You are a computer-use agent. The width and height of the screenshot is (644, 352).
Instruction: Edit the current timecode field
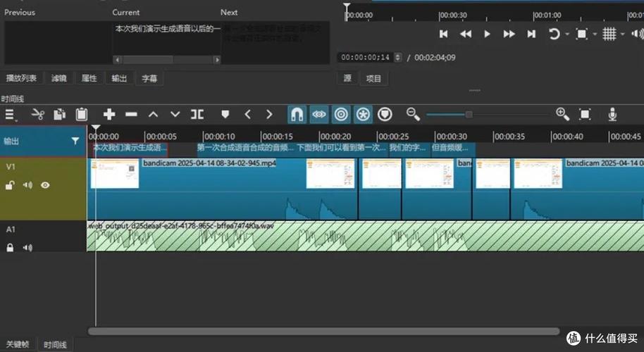pos(365,58)
